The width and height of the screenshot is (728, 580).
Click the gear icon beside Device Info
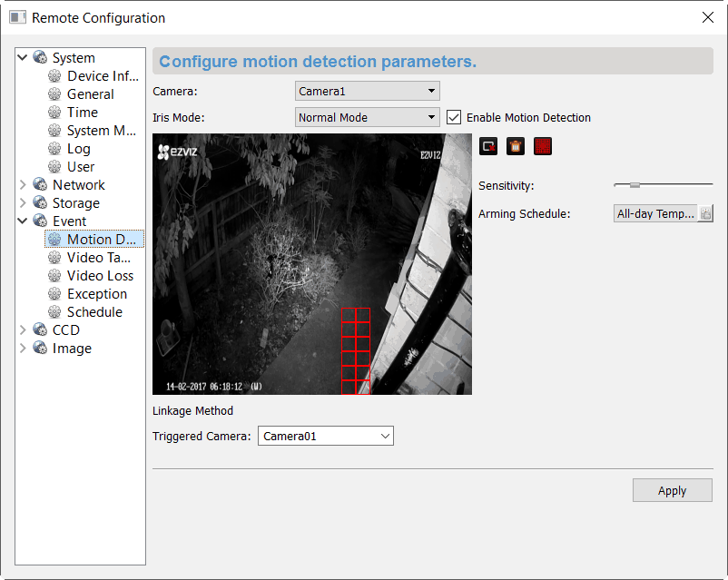pos(55,76)
